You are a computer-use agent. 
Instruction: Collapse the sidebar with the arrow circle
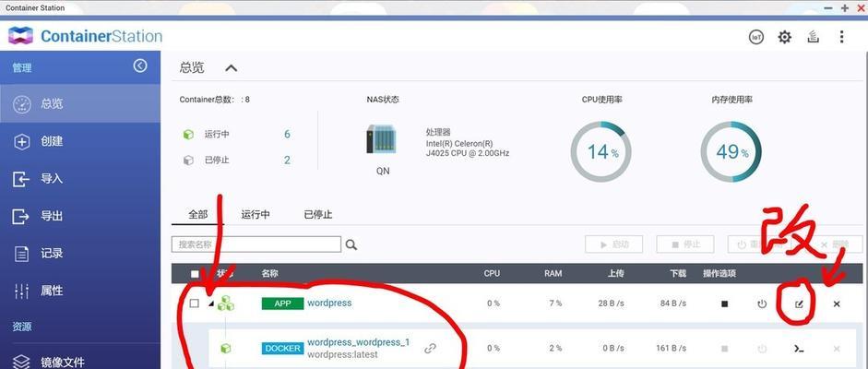coord(140,65)
